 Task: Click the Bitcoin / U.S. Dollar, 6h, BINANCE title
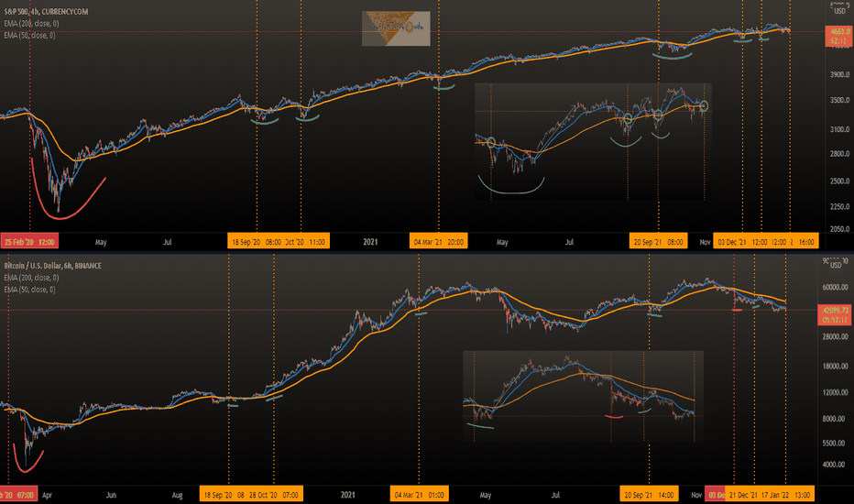point(53,266)
